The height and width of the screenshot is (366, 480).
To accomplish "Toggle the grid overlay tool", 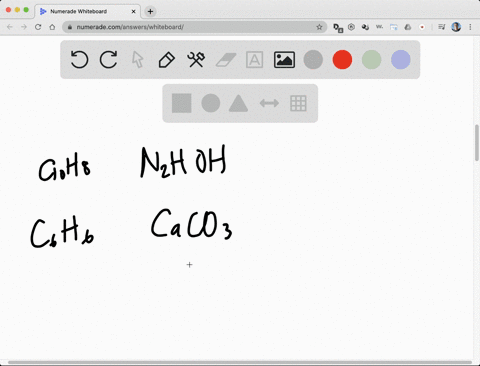I will 298,103.
